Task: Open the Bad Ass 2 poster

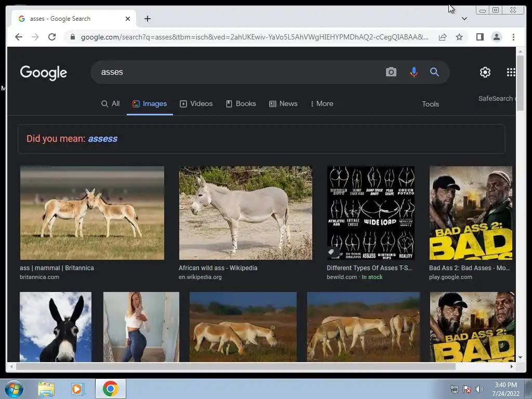Action: point(471,212)
